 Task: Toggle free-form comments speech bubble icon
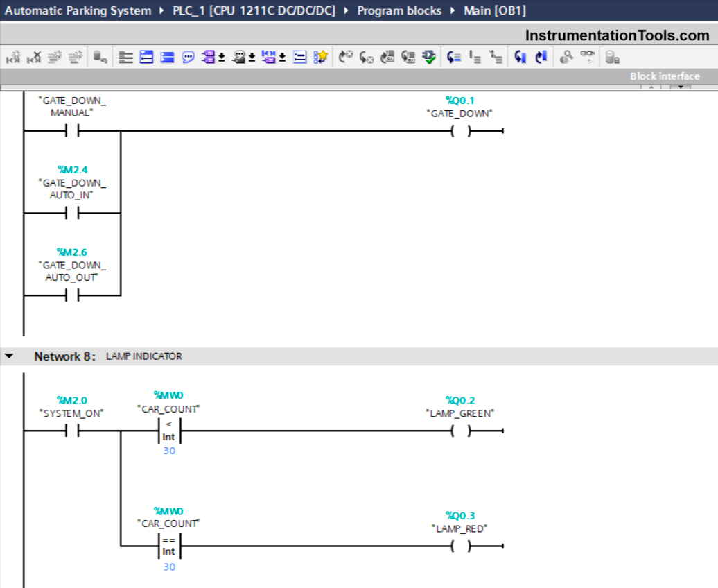189,58
